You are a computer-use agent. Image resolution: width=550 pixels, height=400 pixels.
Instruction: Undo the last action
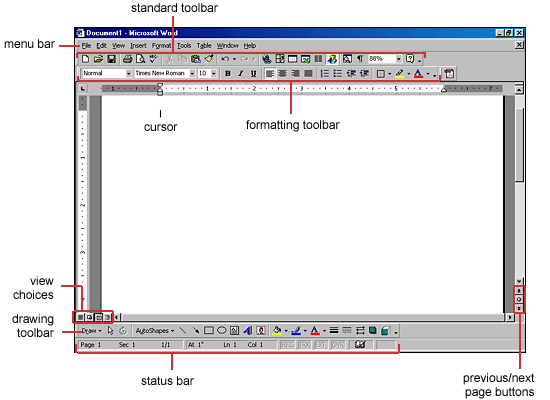[225, 59]
